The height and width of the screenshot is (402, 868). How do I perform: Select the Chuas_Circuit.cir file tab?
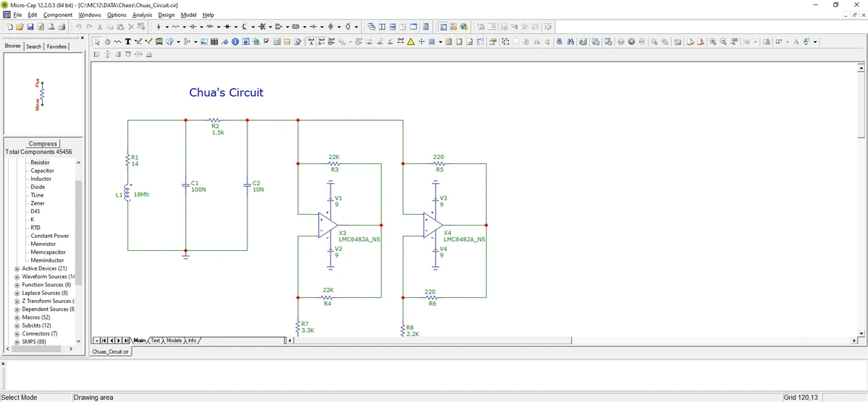point(111,351)
